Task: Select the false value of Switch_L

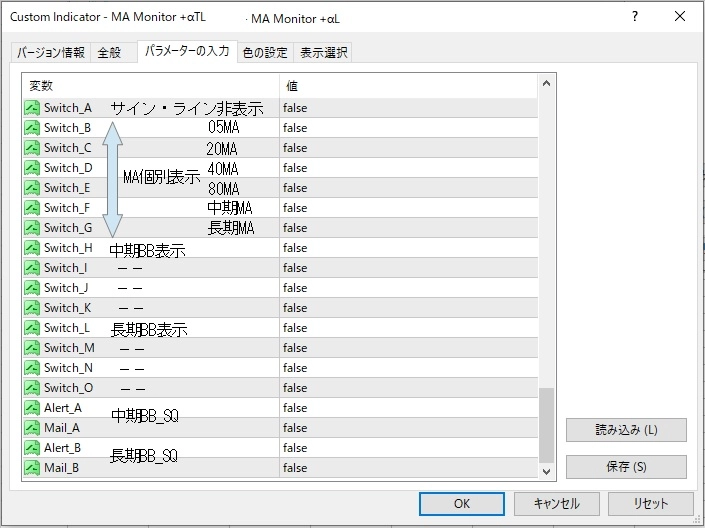Action: 295,328
